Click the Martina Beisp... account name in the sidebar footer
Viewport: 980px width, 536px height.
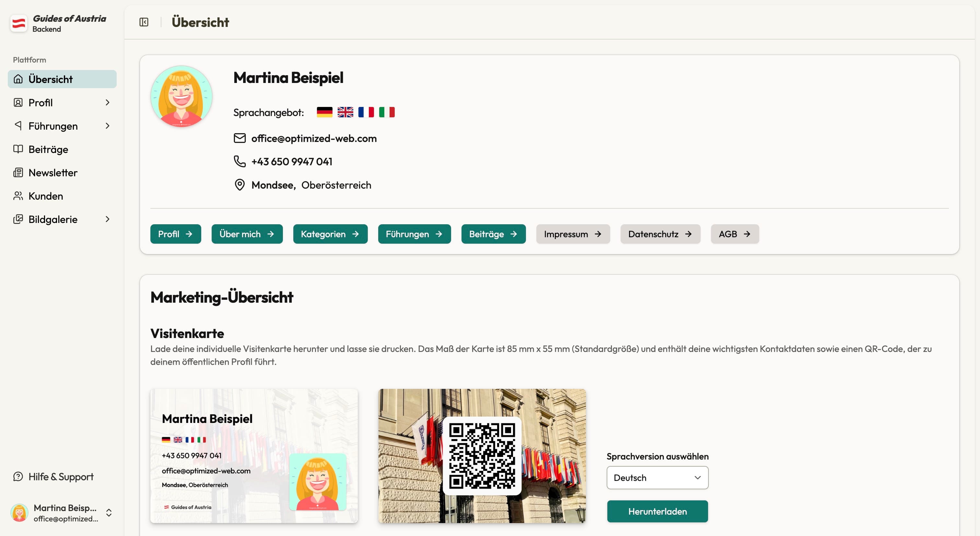[65, 507]
